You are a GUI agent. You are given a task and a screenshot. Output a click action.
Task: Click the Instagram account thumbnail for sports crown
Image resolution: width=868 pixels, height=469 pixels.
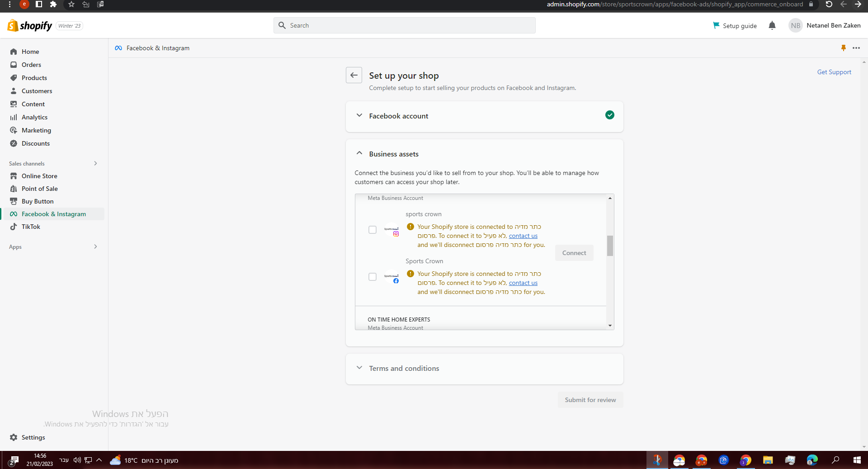click(392, 230)
